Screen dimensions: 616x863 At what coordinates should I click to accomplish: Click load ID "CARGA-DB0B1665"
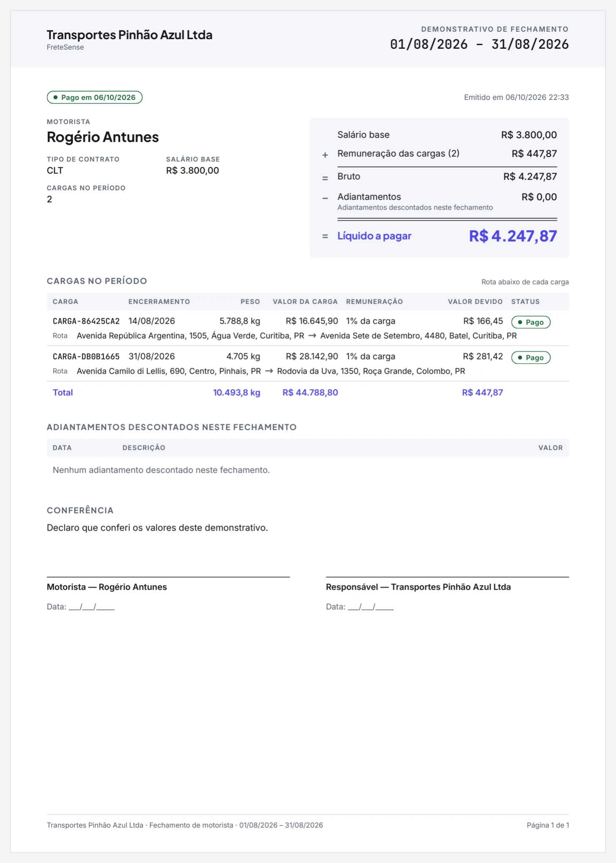coord(86,357)
